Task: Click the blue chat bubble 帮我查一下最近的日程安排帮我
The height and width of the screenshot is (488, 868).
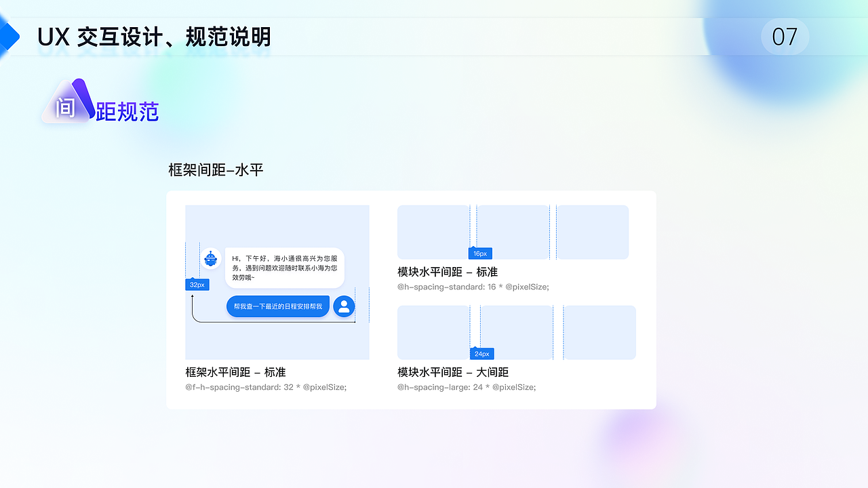Action: tap(278, 306)
